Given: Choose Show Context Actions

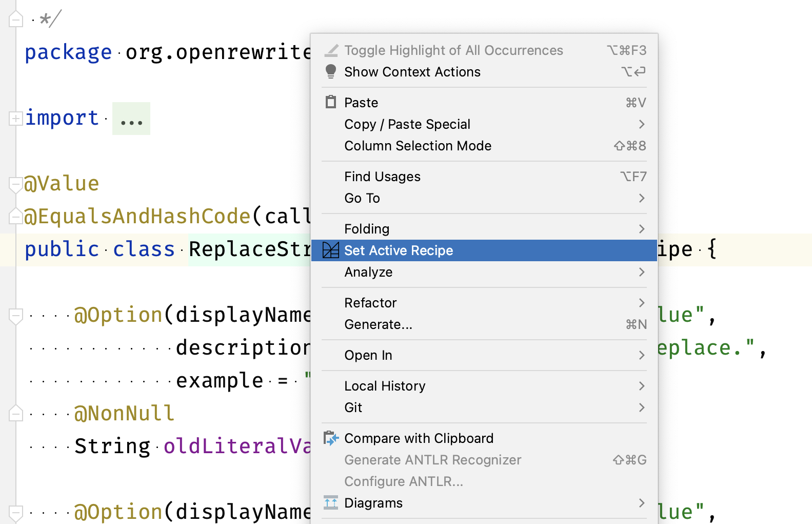Looking at the screenshot, I should coord(484,72).
